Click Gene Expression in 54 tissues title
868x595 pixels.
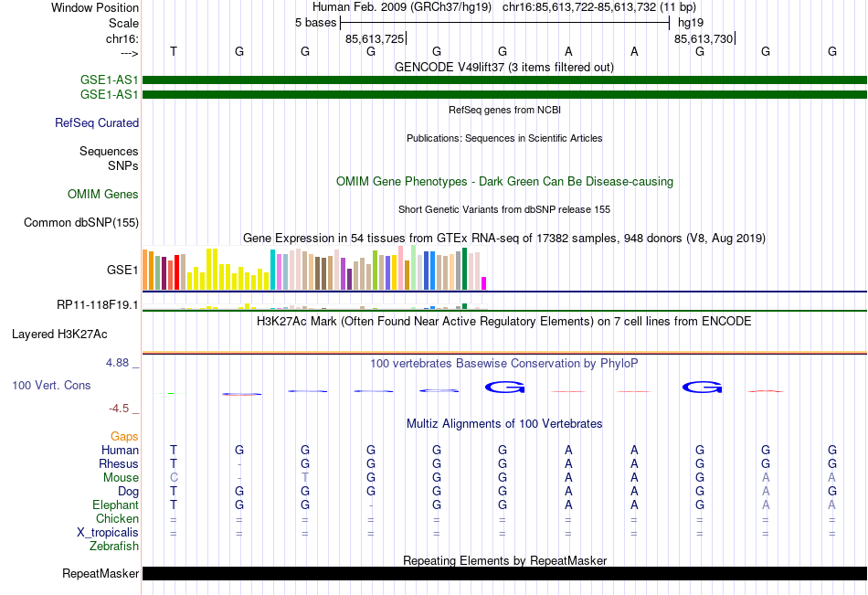click(x=504, y=239)
